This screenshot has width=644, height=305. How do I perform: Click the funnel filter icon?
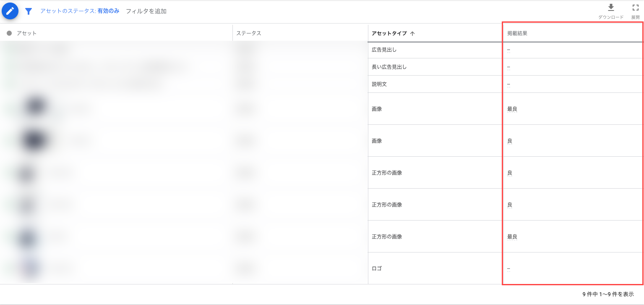click(29, 11)
